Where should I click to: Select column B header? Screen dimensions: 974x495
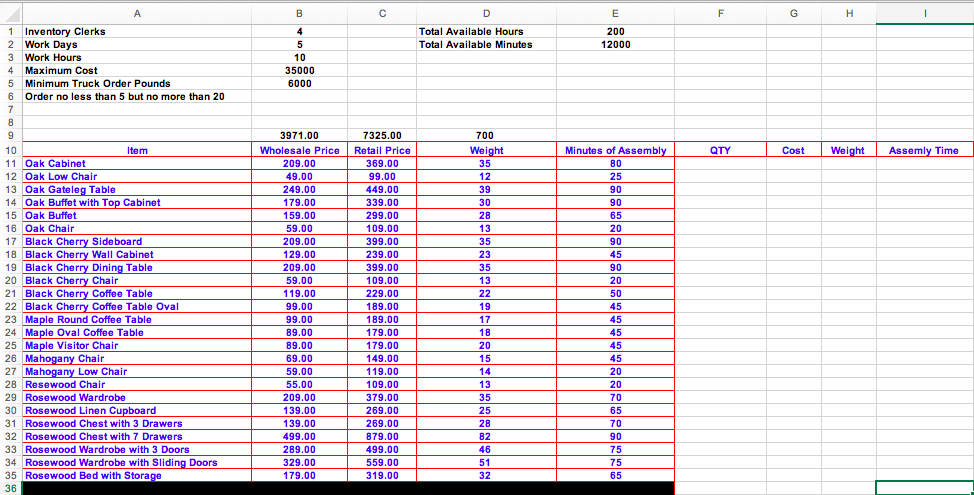coord(299,14)
